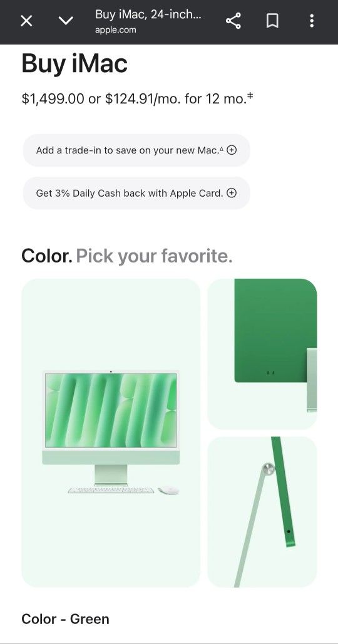Open 3% Daily Cash back details
Image resolution: width=338 pixels, height=644 pixels.
tap(136, 193)
